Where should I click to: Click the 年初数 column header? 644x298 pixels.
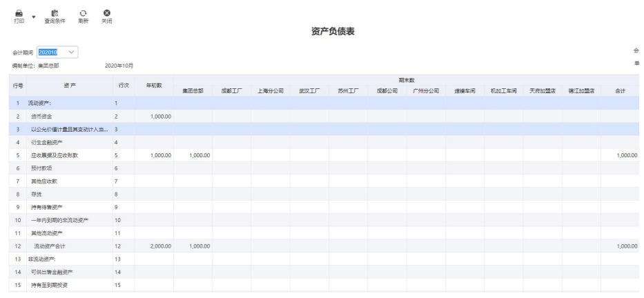pos(153,85)
